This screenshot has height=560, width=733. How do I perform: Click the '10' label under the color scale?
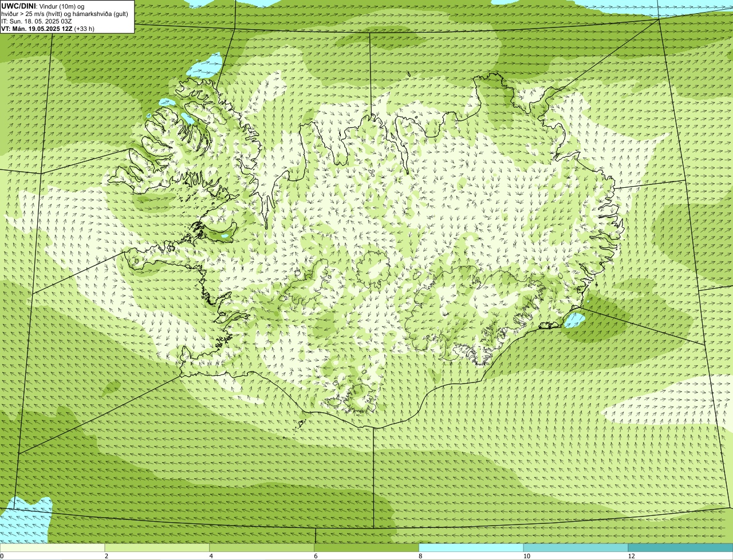[x=526, y=556]
